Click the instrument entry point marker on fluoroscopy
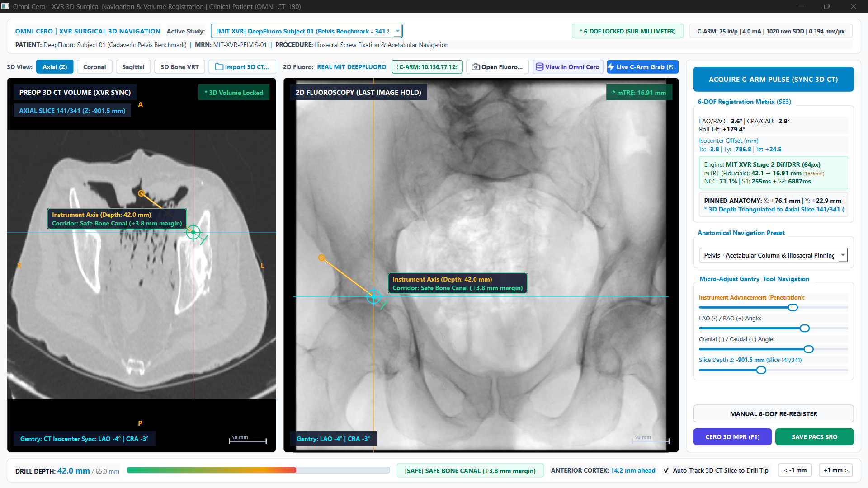This screenshot has width=868, height=488. point(321,258)
